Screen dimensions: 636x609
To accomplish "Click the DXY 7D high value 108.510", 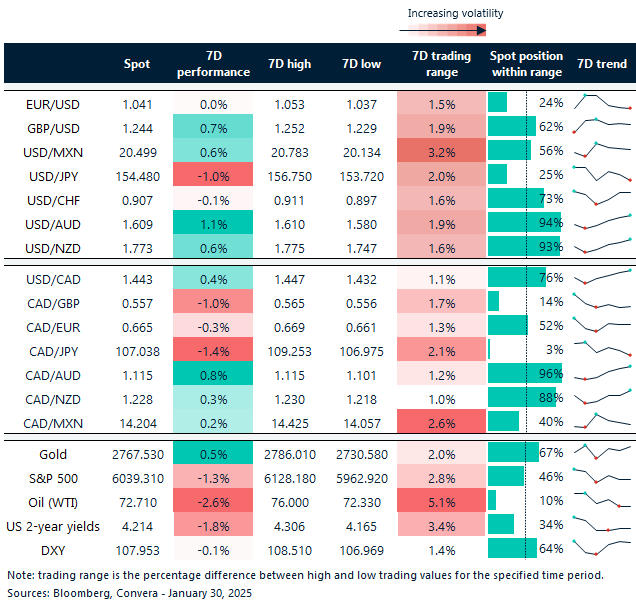I will click(x=289, y=549).
